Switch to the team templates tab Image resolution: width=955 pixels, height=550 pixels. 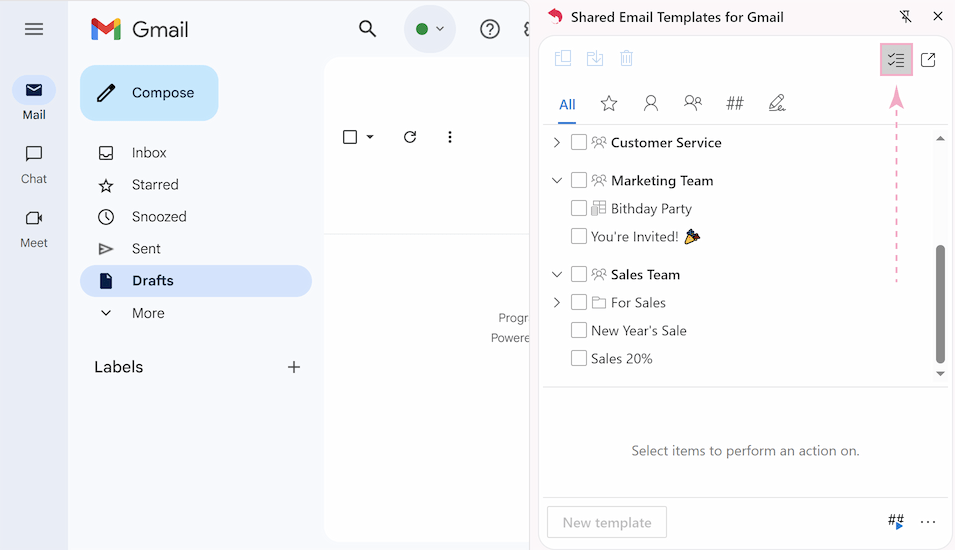[692, 104]
